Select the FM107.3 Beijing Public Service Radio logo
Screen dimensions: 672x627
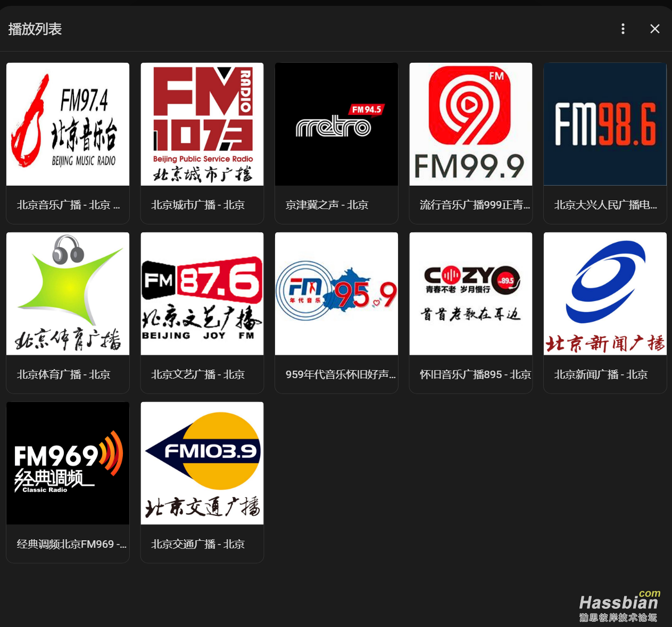(202, 124)
